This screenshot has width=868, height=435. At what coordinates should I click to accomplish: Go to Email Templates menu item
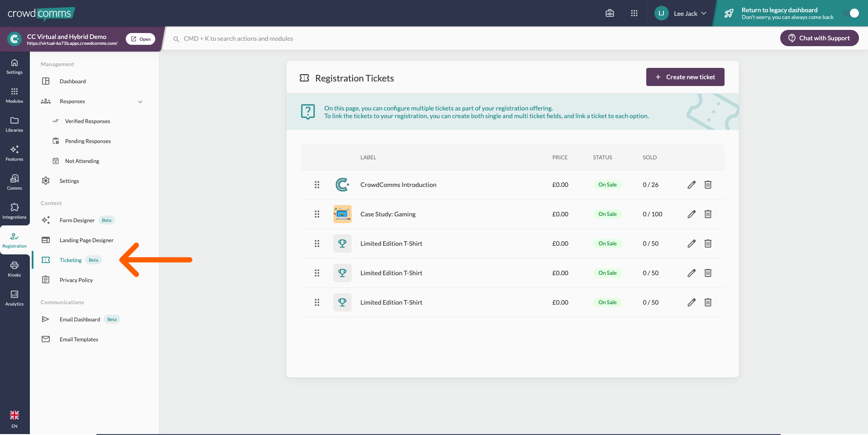79,339
